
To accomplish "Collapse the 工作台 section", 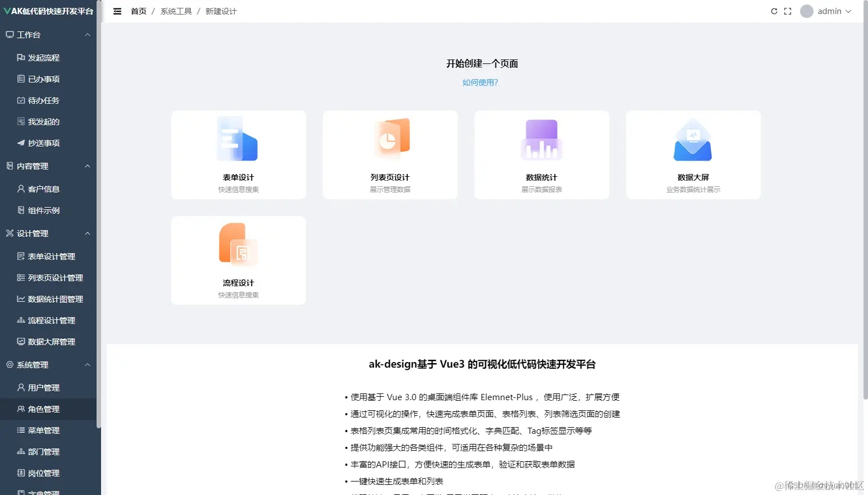I will 88,34.
